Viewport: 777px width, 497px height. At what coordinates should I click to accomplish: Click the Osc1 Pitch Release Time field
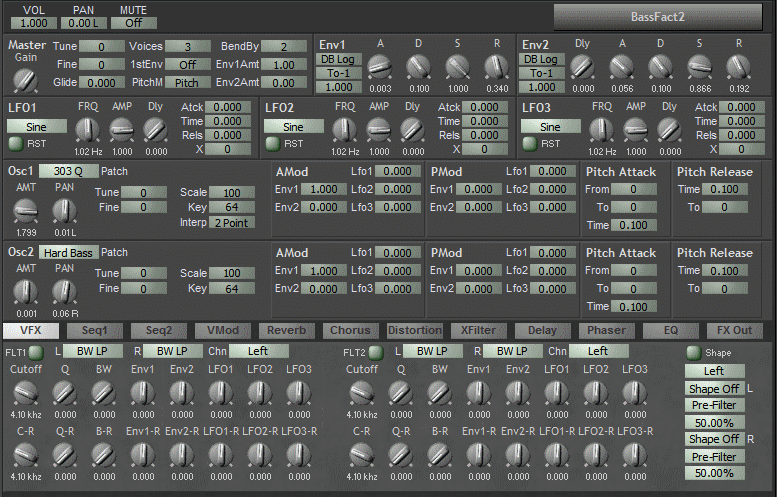pyautogui.click(x=724, y=189)
